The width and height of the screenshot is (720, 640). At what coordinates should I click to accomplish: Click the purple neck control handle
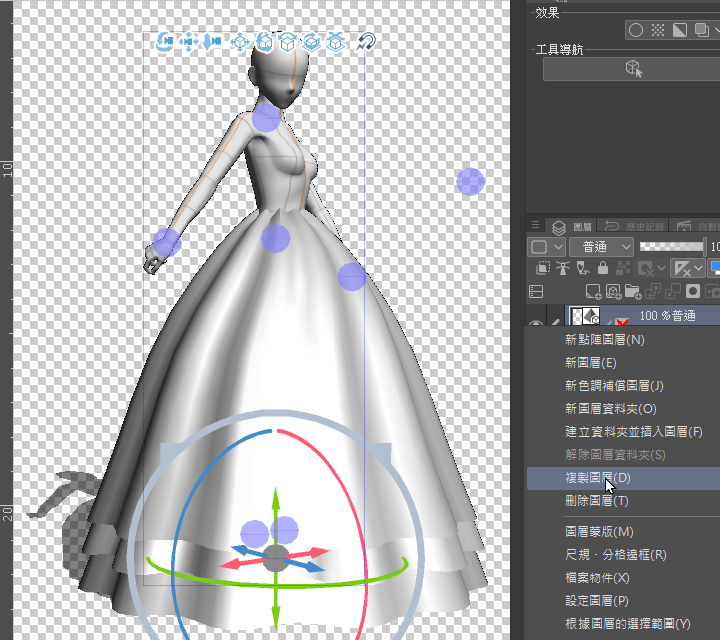point(266,118)
